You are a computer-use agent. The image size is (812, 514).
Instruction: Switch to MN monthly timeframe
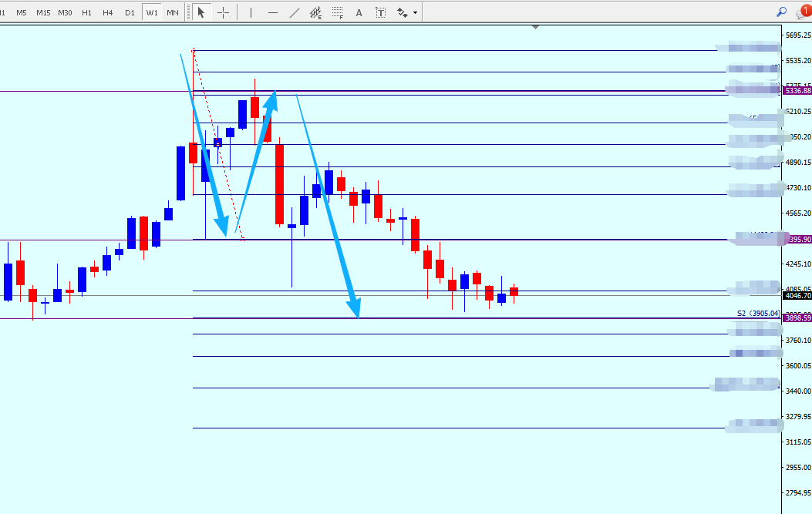pyautogui.click(x=173, y=12)
